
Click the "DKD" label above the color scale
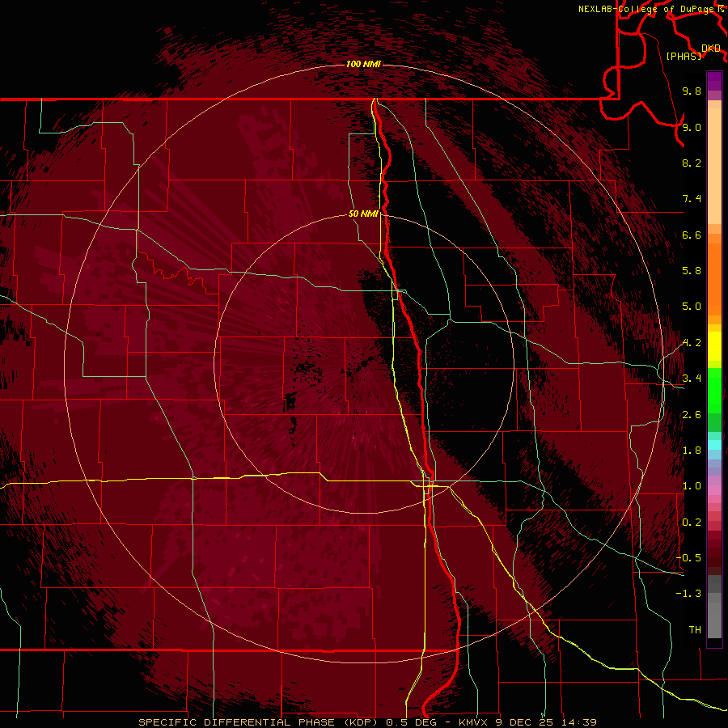[711, 49]
